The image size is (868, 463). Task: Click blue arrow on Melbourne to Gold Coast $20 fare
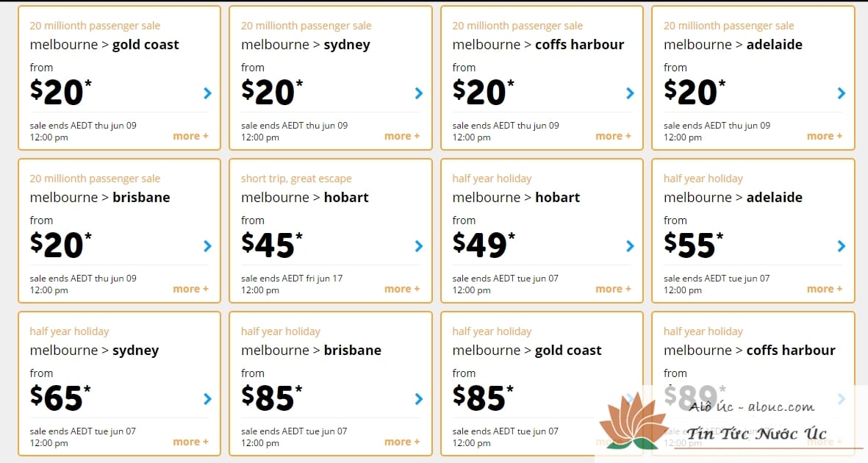tap(207, 93)
